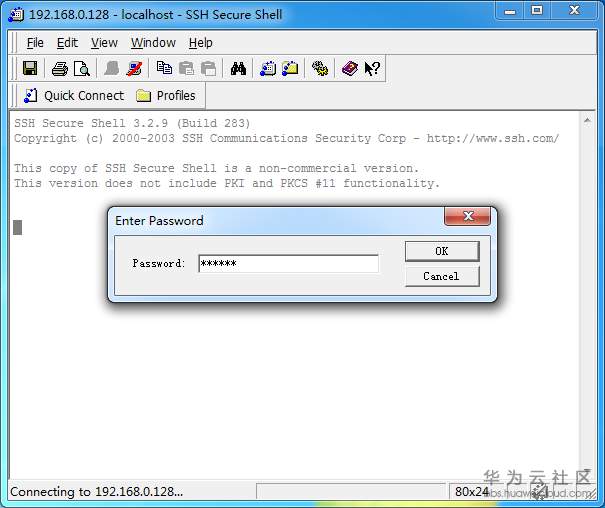Click the Paste Selection toolbar icon
Viewport: 605px width, 508px height.
[x=208, y=69]
